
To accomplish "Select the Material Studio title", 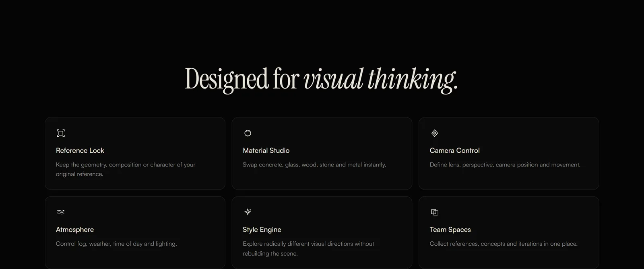I will click(266, 150).
